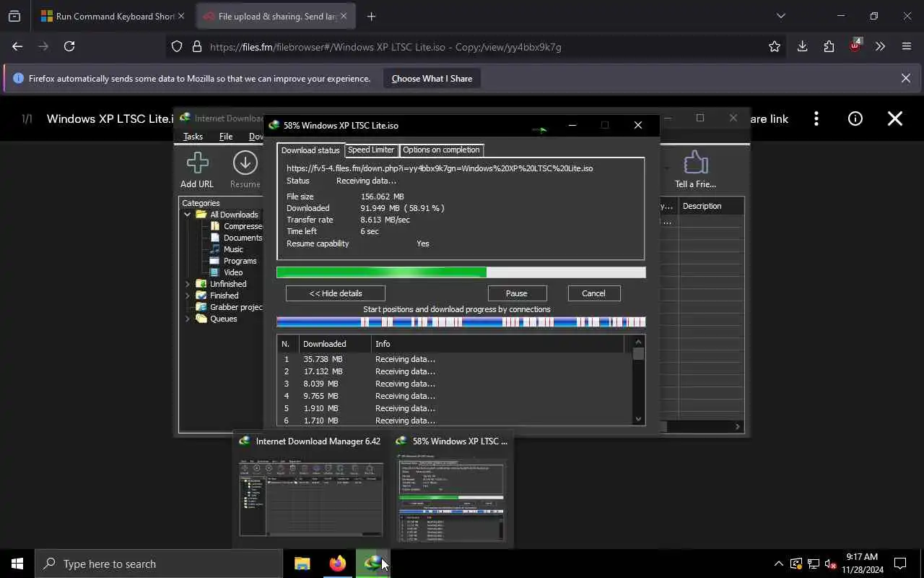Select connection row with 8.039 MB
This screenshot has width=924, height=578.
coord(455,384)
